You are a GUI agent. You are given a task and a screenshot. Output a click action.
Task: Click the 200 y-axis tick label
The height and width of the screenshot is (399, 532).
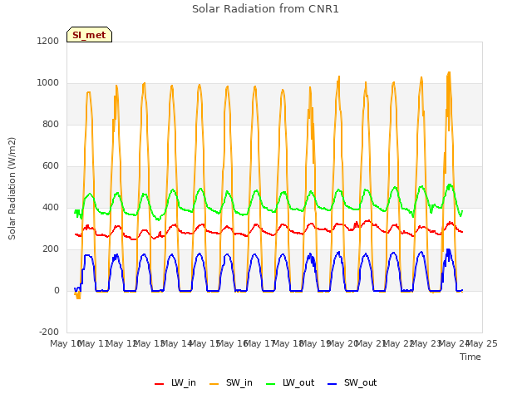tap(51, 249)
